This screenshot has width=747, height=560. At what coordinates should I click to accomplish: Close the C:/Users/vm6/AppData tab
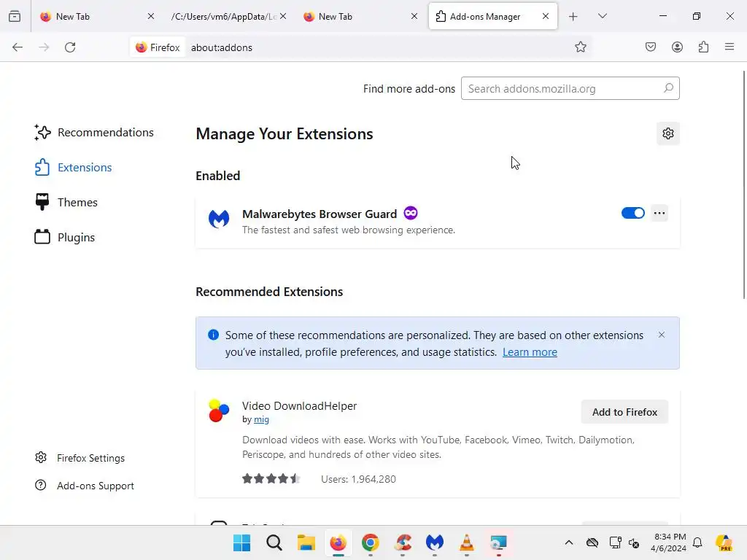pyautogui.click(x=283, y=16)
